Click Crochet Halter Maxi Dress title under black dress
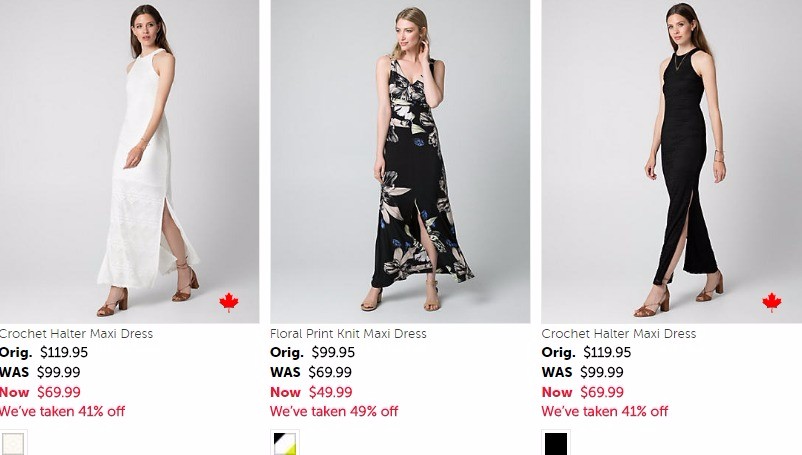 point(619,334)
